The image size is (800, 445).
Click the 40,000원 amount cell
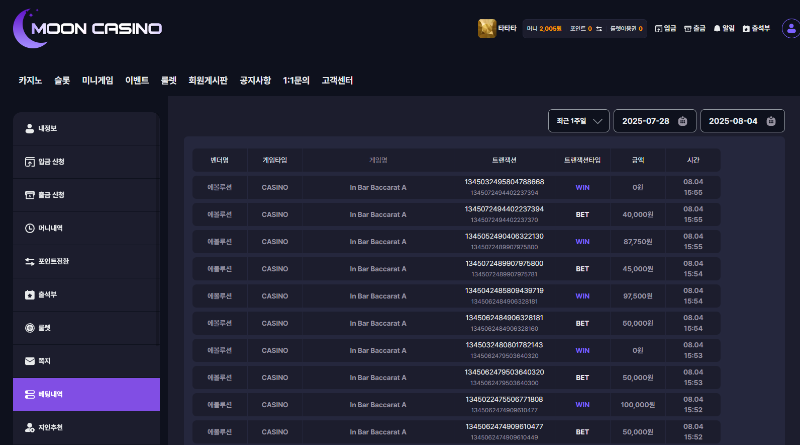point(638,215)
